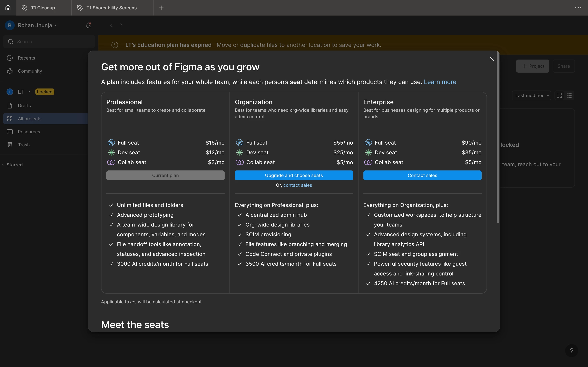Open the Rohan Jhunja account dropdown
588x367 pixels.
(x=37, y=25)
